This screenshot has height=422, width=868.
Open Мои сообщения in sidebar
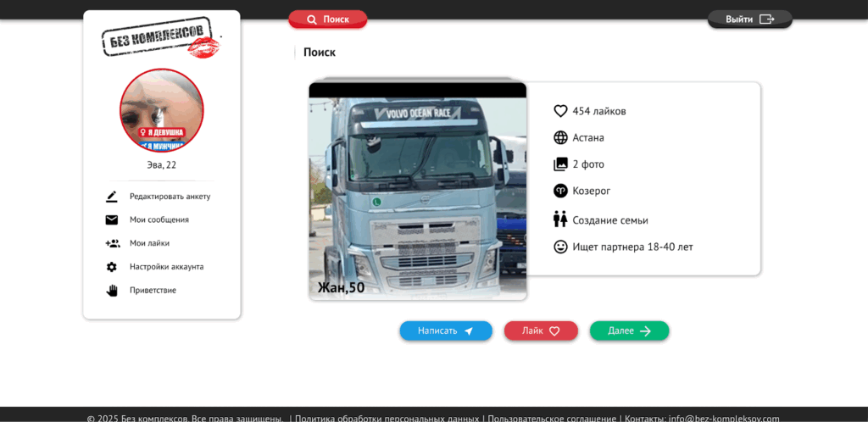tap(159, 220)
